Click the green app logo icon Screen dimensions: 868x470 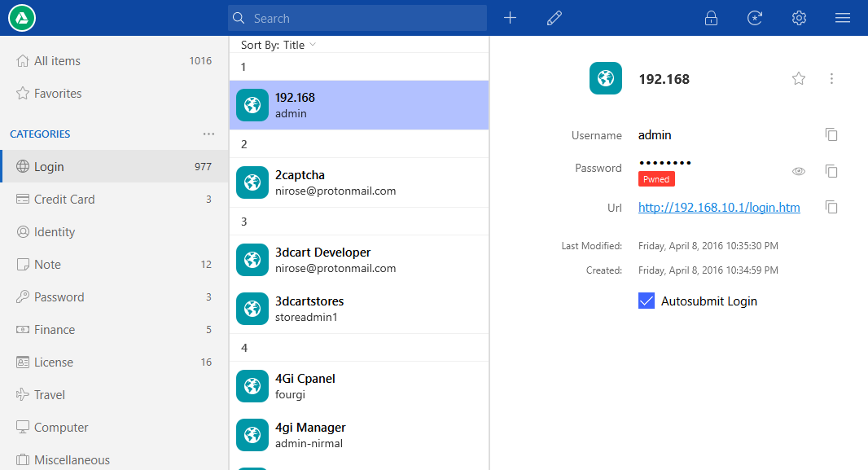click(x=22, y=18)
